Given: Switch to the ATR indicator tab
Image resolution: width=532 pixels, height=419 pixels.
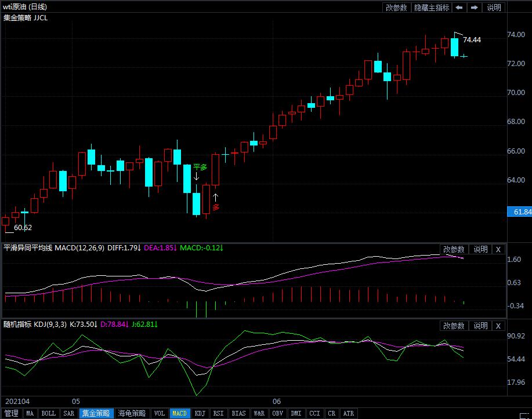Looking at the screenshot, I should click(x=348, y=413).
